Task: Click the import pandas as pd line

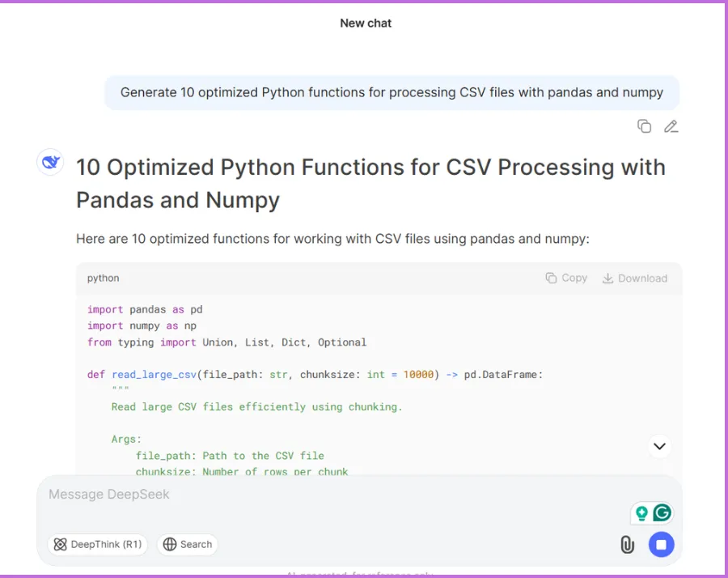Action: [145, 309]
